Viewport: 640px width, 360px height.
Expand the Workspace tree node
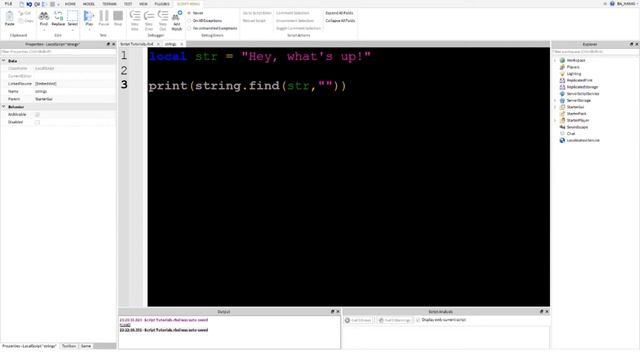[555, 60]
